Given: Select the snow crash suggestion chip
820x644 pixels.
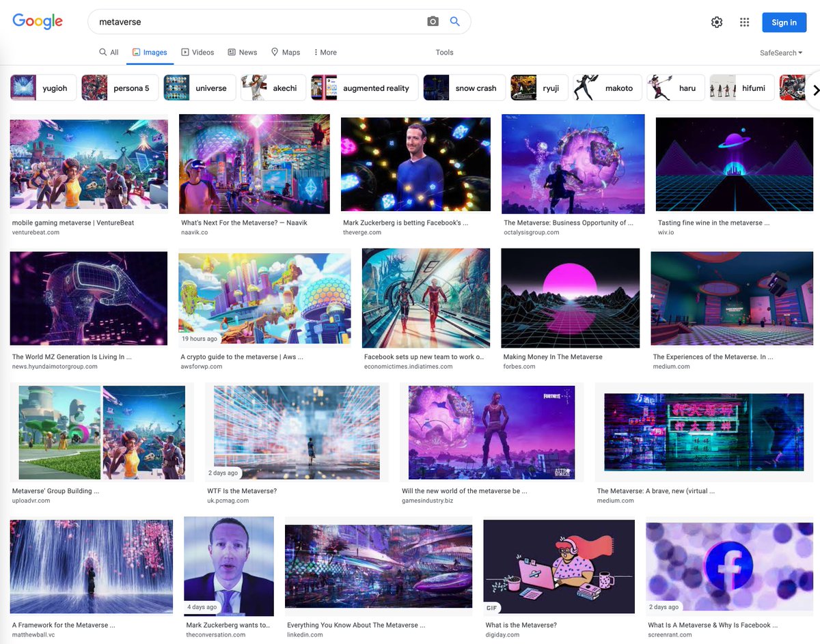Looking at the screenshot, I should pyautogui.click(x=464, y=88).
